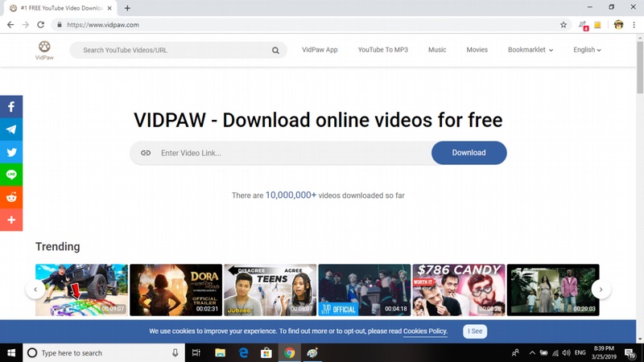Open volume control in system tray

click(x=567, y=352)
